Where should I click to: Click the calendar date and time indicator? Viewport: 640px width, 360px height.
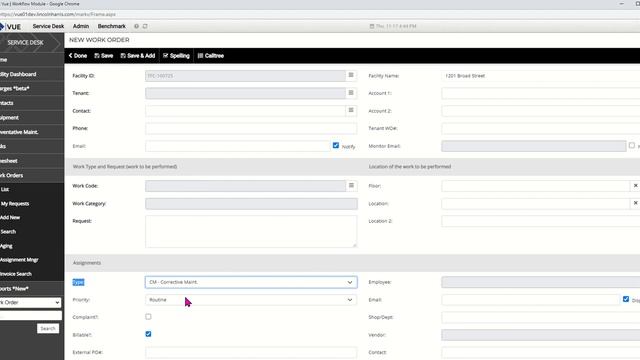(393, 26)
